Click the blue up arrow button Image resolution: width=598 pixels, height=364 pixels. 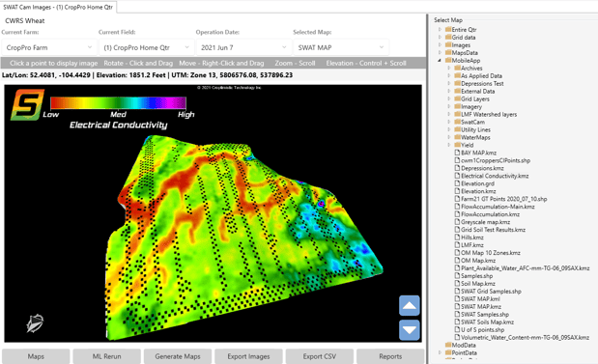(410, 305)
